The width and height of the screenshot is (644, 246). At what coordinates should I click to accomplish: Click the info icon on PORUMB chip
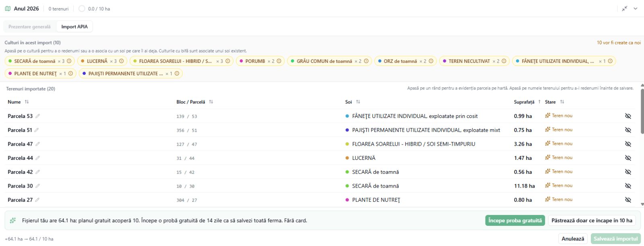tap(279, 61)
